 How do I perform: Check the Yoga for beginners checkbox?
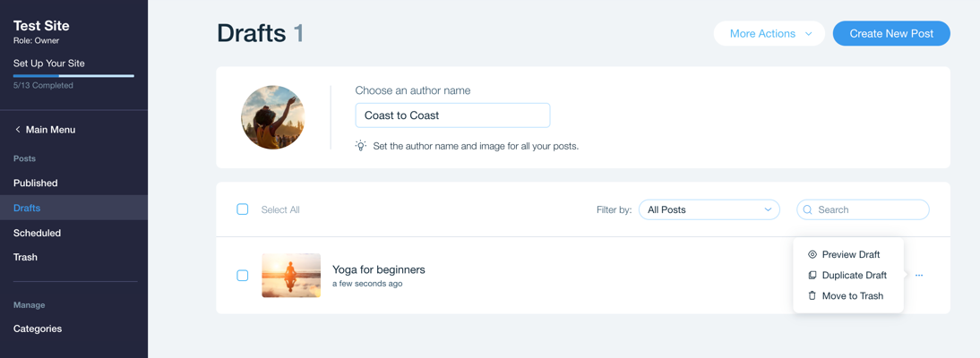click(x=243, y=275)
